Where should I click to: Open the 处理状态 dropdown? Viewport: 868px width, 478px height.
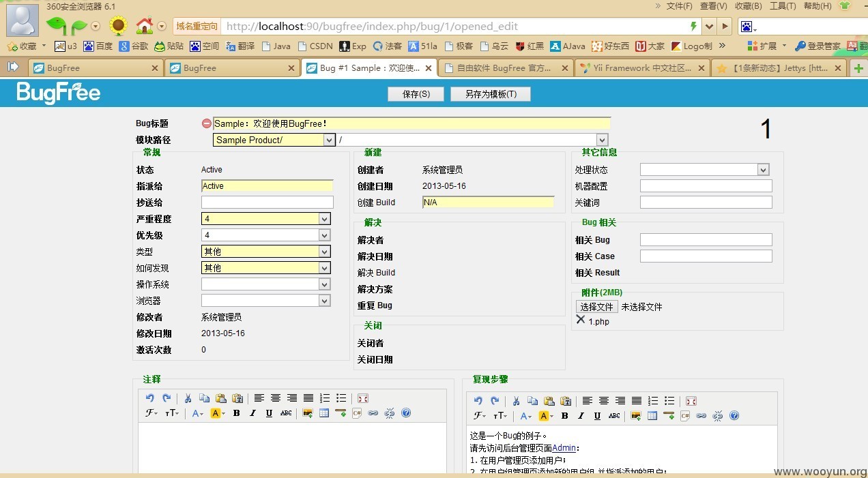pyautogui.click(x=764, y=170)
